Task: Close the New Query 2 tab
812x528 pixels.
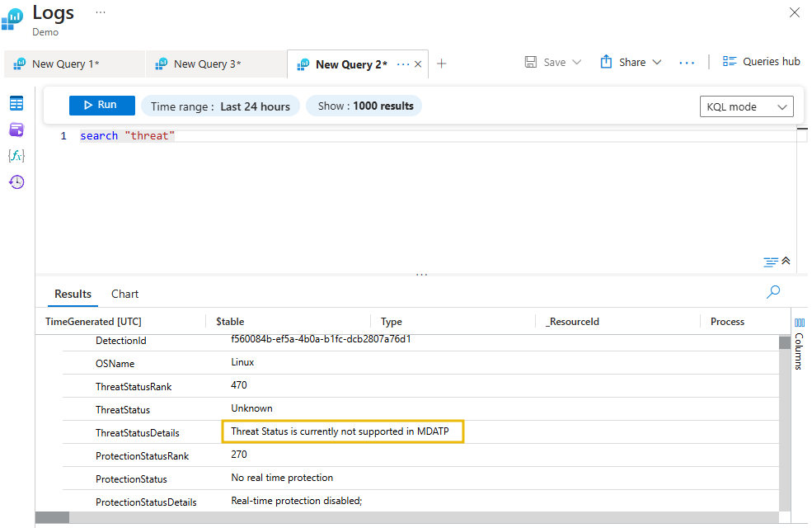Action: point(418,64)
